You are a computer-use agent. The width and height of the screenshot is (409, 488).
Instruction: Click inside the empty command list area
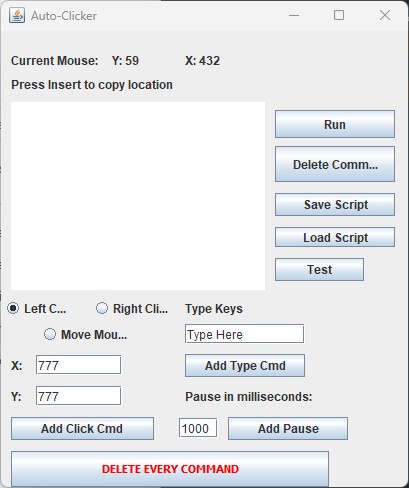point(138,196)
